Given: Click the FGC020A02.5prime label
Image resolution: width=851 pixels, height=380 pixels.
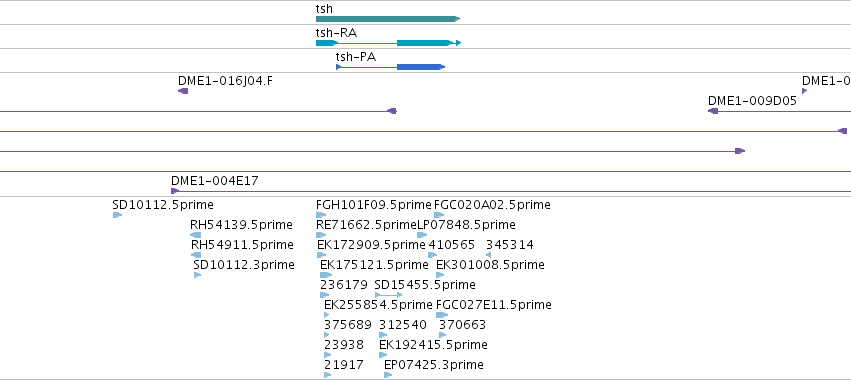Looking at the screenshot, I should 492,205.
